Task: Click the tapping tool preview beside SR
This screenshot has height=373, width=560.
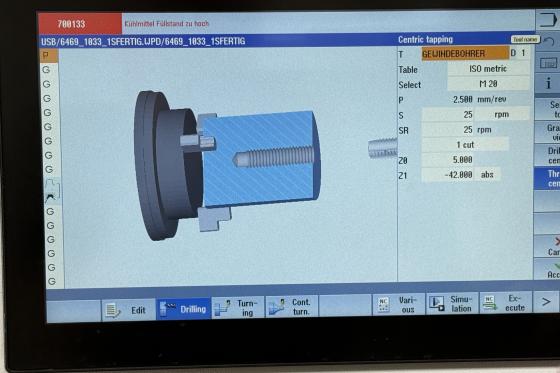Action: [x=383, y=148]
